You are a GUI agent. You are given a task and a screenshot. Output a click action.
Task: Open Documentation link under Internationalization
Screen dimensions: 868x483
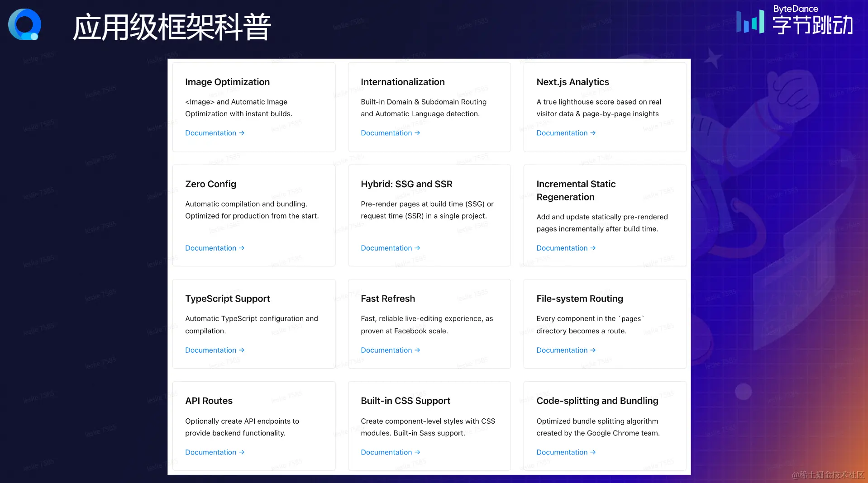coord(391,133)
